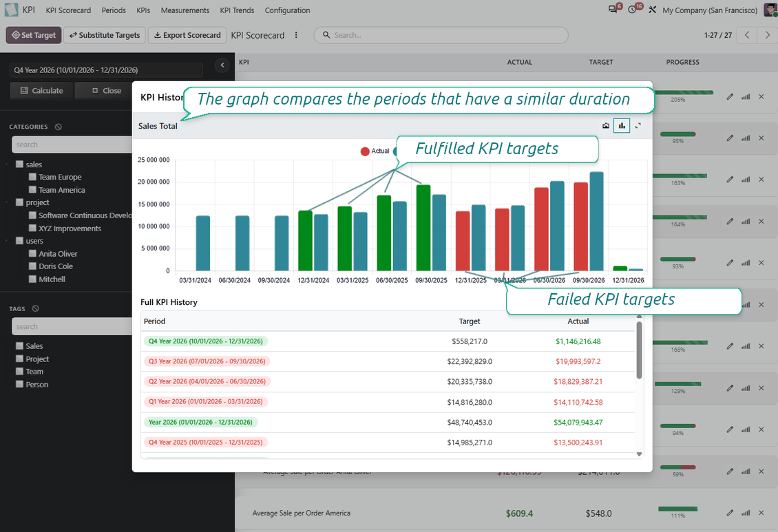
Task: Click pencil edit icon in 93% row
Action: coord(730,263)
